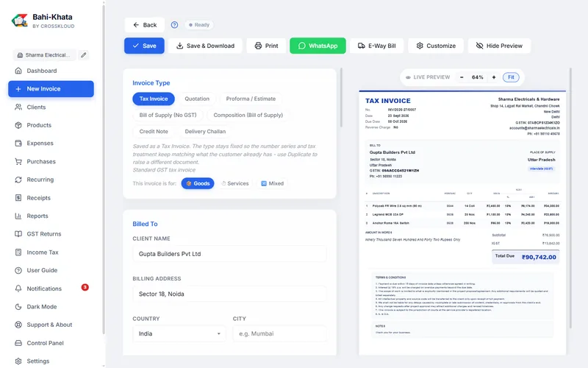Set invoice for Goods

click(198, 183)
